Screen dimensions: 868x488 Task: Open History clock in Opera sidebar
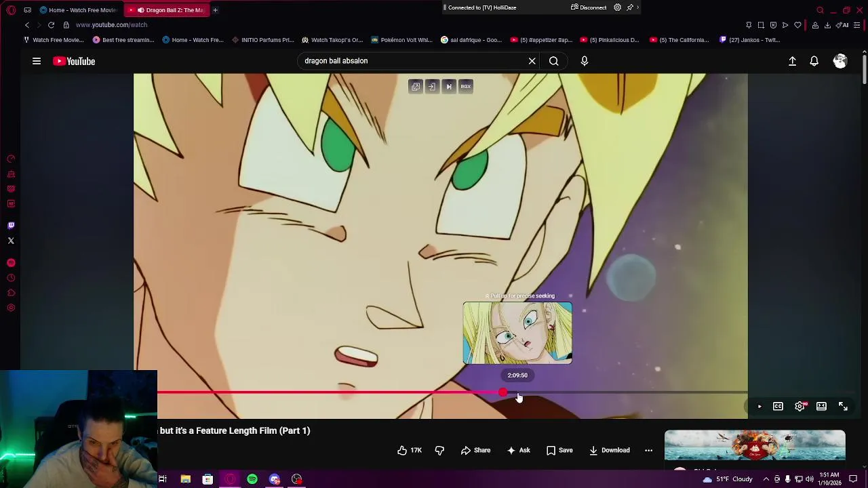click(11, 278)
